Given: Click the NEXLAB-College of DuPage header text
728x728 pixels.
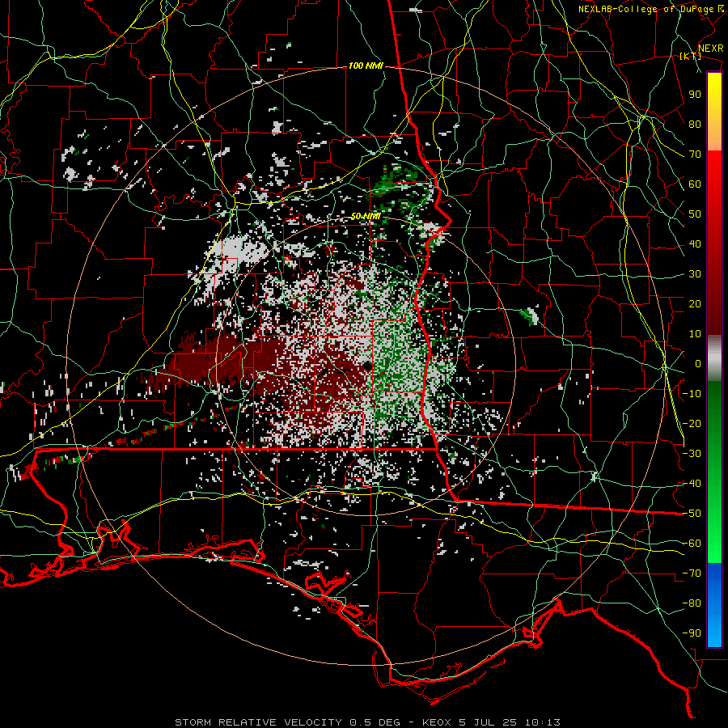Looking at the screenshot, I should (x=646, y=9).
